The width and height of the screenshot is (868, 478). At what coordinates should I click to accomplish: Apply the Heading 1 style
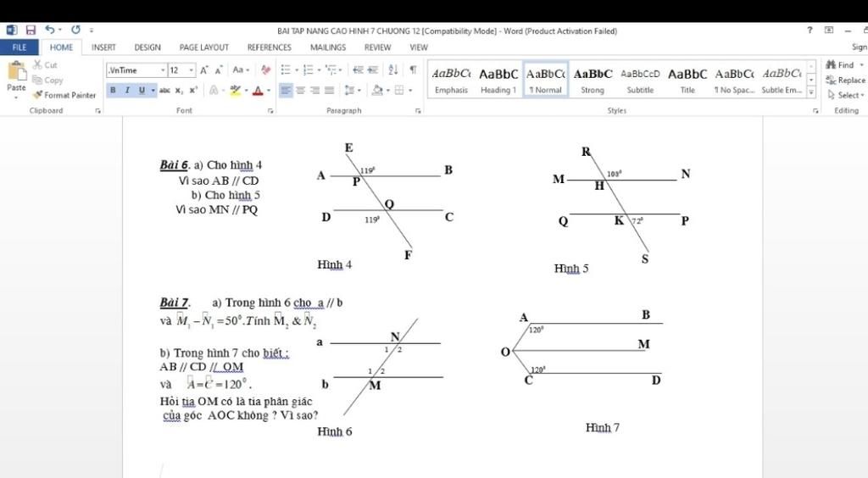(x=498, y=81)
